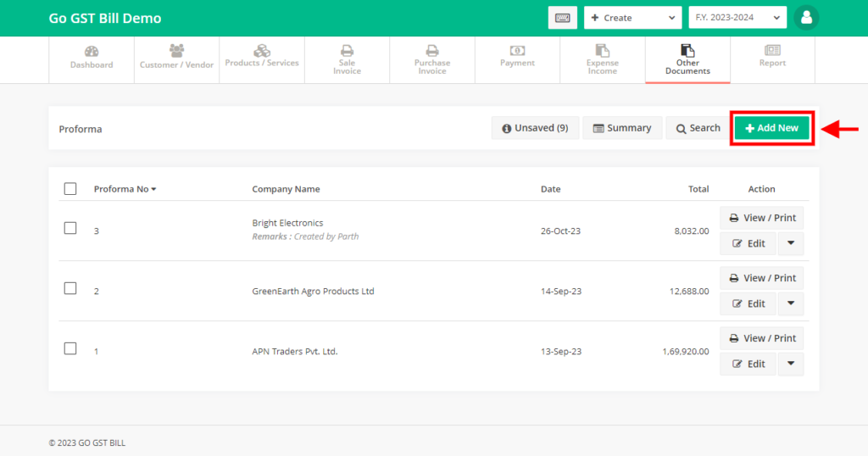This screenshot has width=868, height=456.
Task: Expand more actions arrow for GreenEarth Agro row
Action: tap(790, 303)
